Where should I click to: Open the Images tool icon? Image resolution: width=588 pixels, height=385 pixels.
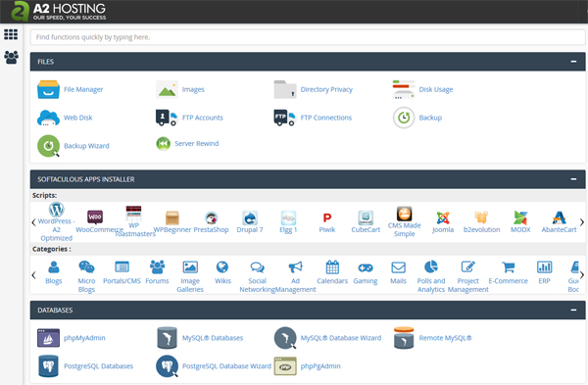pos(167,89)
